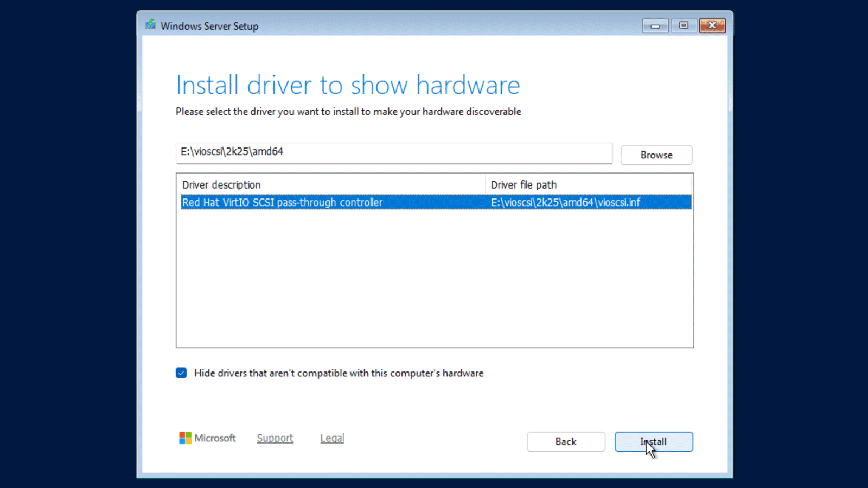Uncheck Hide incompatible drivers checkbox
Screen dimensions: 868x488
coord(181,373)
